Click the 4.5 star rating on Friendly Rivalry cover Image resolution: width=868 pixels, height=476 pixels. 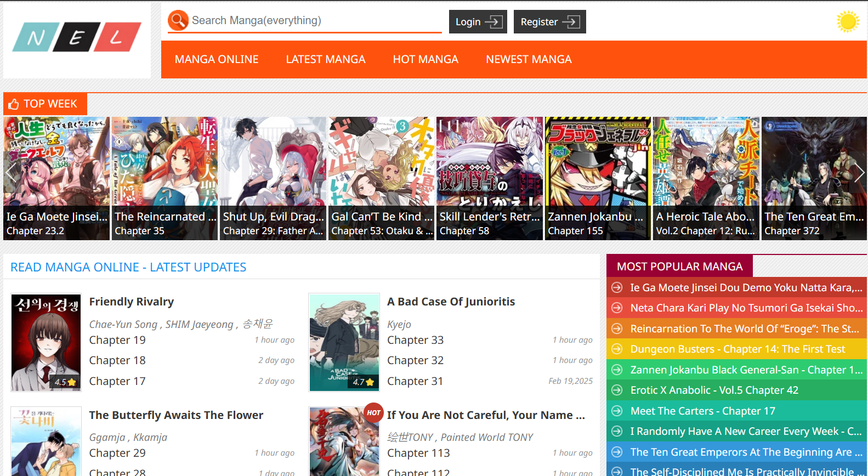65,382
